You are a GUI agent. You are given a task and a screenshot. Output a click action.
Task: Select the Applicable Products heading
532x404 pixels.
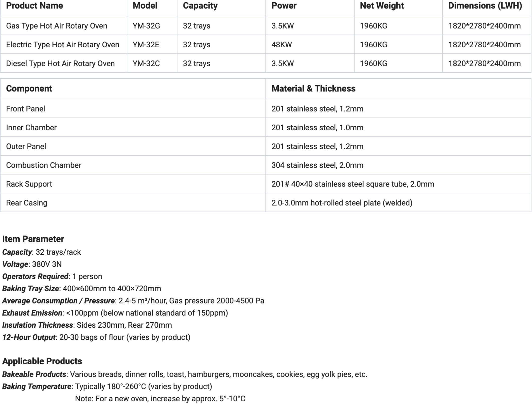(42, 361)
